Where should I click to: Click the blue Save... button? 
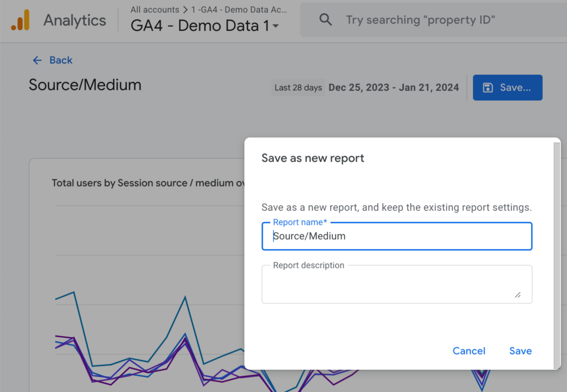click(x=507, y=87)
